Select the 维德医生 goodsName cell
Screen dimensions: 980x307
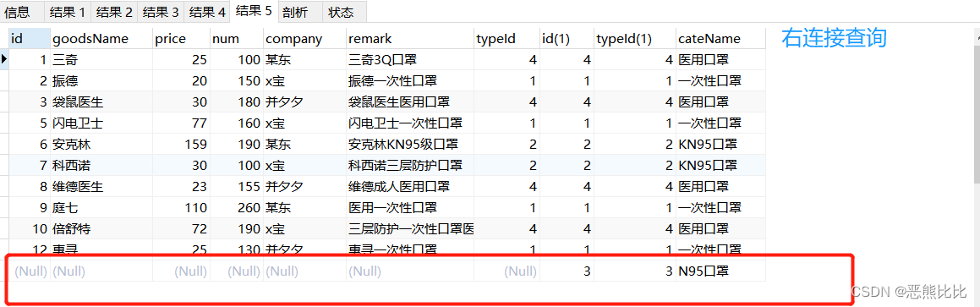[x=101, y=186]
